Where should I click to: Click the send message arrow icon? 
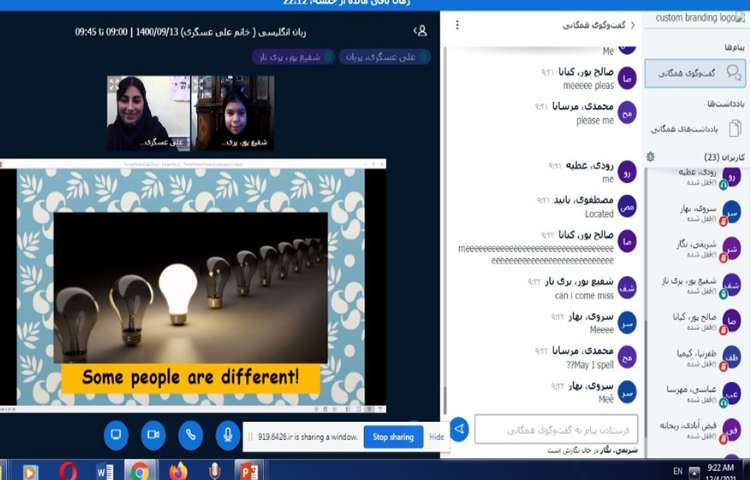(459, 429)
